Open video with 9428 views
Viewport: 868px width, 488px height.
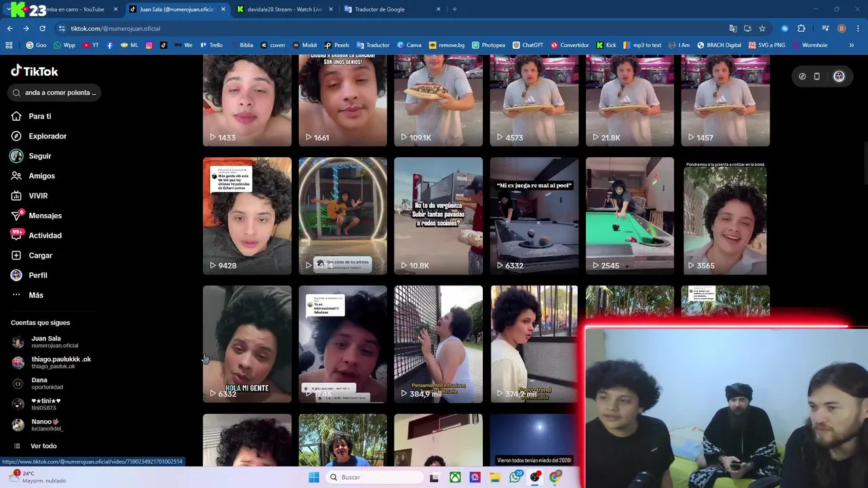point(247,216)
